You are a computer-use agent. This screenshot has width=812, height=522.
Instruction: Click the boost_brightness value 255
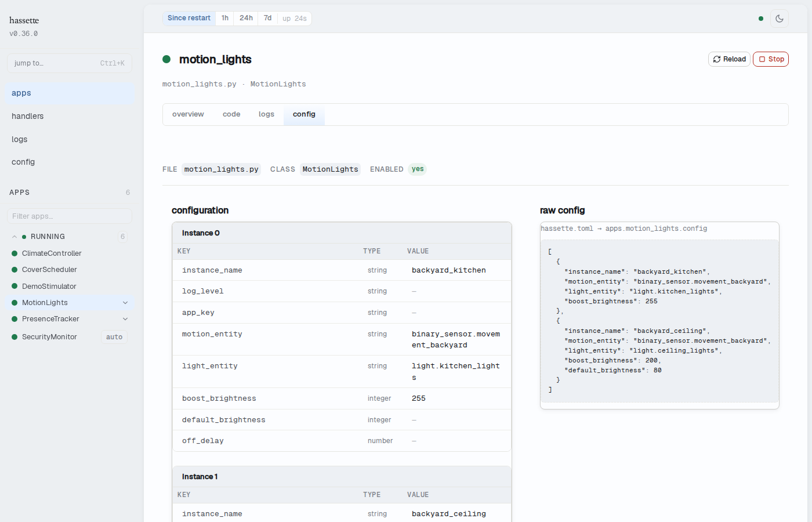(x=419, y=398)
